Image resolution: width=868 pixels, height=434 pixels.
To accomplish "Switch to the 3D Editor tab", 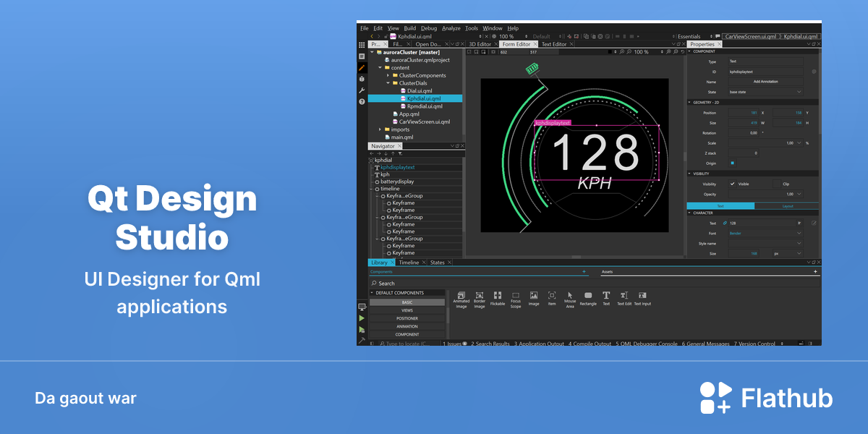I will (480, 44).
